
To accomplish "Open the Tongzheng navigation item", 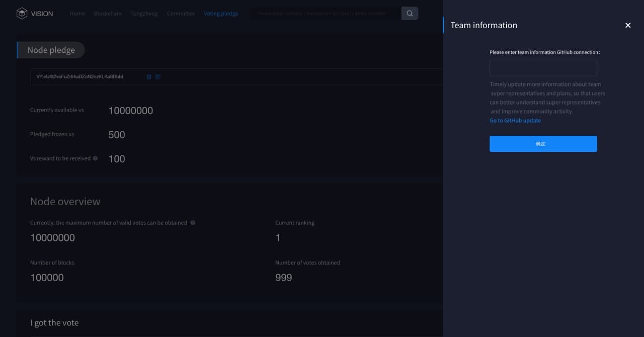I will coord(144,14).
